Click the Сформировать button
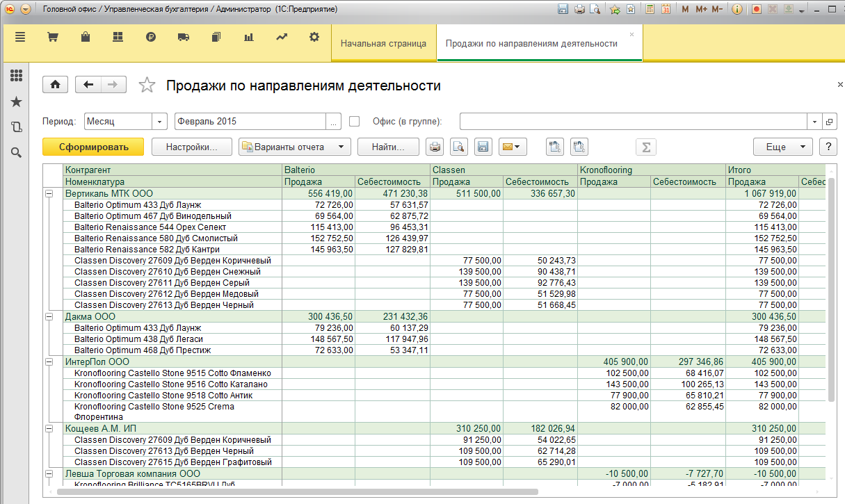The height and width of the screenshot is (504, 845). click(x=94, y=147)
